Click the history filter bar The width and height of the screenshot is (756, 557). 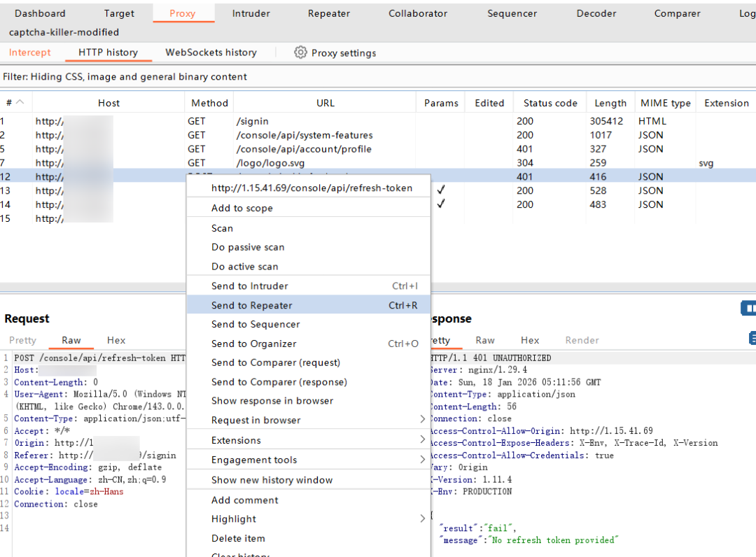click(378, 76)
